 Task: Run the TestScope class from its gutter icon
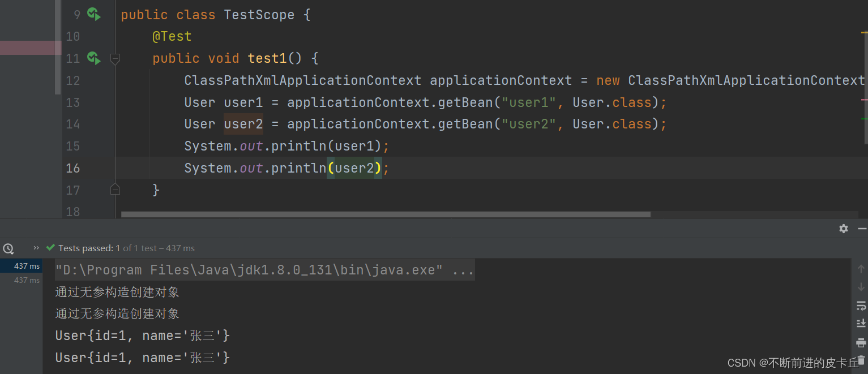(x=94, y=14)
